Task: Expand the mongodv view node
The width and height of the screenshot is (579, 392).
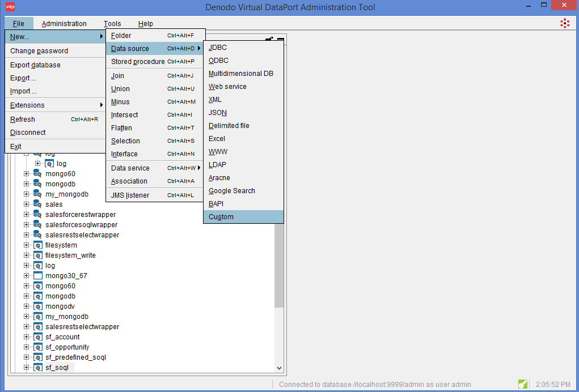Action: [x=26, y=306]
